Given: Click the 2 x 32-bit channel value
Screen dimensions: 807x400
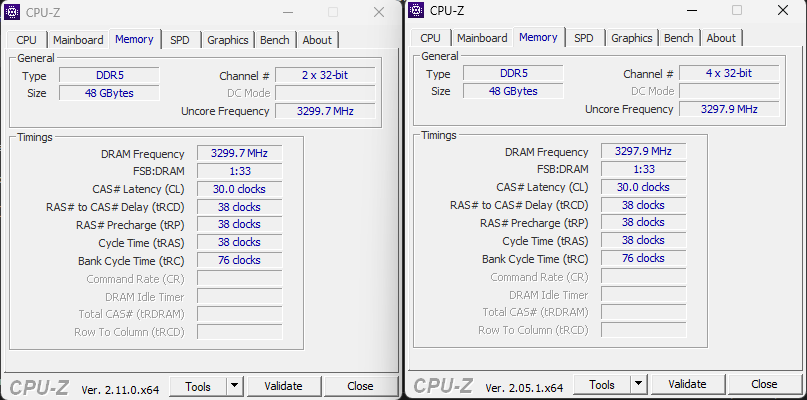Looking at the screenshot, I should click(x=325, y=75).
